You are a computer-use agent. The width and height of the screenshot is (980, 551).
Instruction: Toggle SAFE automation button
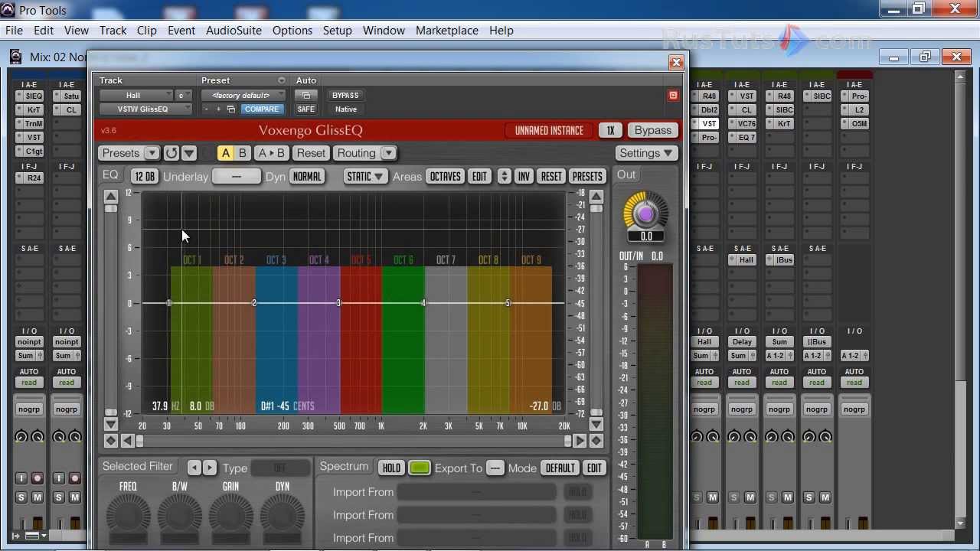click(x=305, y=109)
